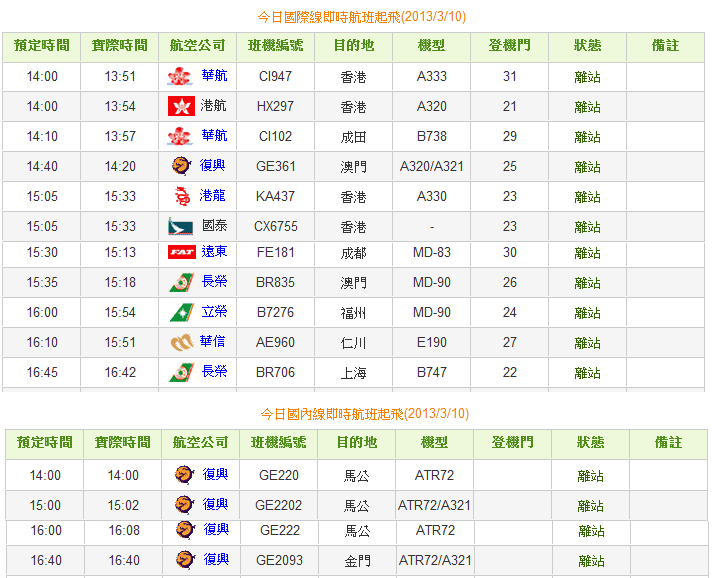Select gate number 31 cell

pos(509,76)
